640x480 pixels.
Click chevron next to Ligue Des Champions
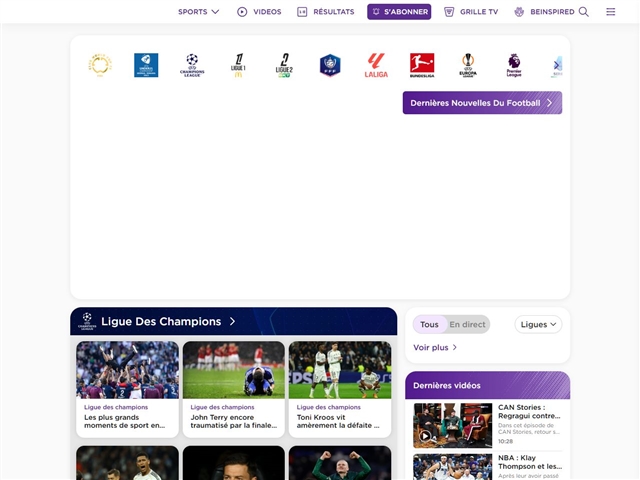pos(232,322)
